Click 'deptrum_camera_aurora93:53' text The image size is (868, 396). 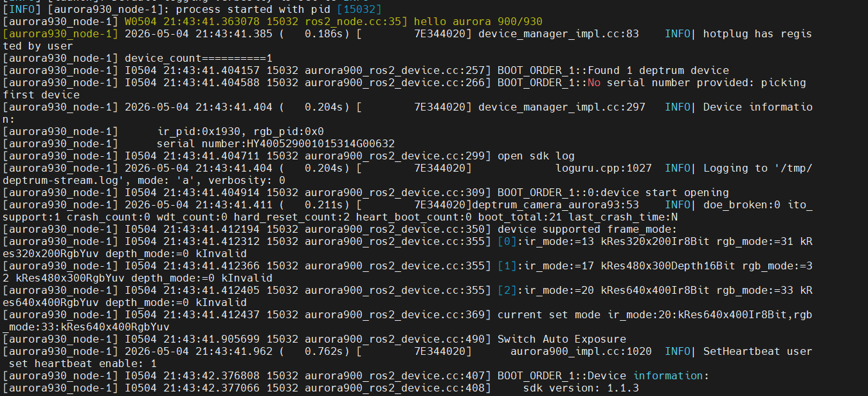click(556, 204)
